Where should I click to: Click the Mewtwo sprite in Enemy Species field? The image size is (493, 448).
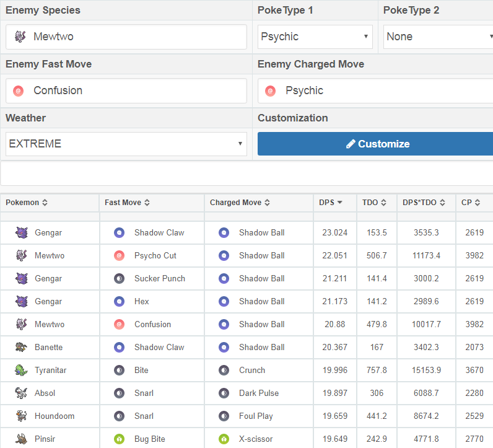click(20, 37)
